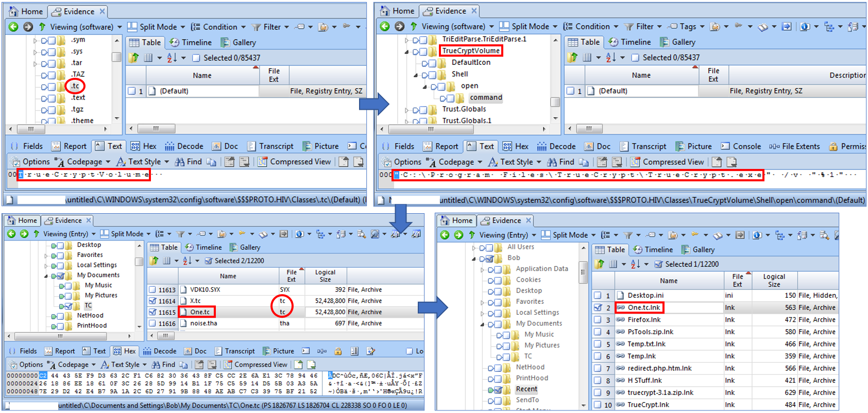Toggle the Selected 2/12200 checkbox
868x413 pixels.
[209, 261]
